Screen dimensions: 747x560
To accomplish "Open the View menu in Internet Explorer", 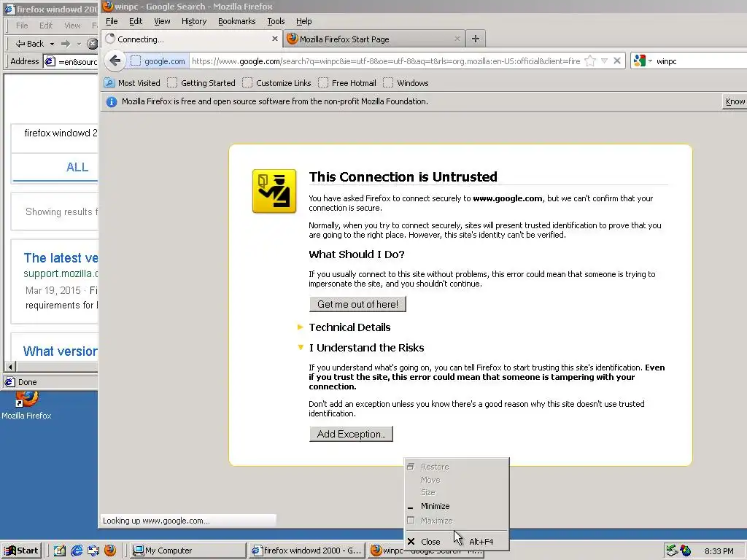I will (x=72, y=26).
